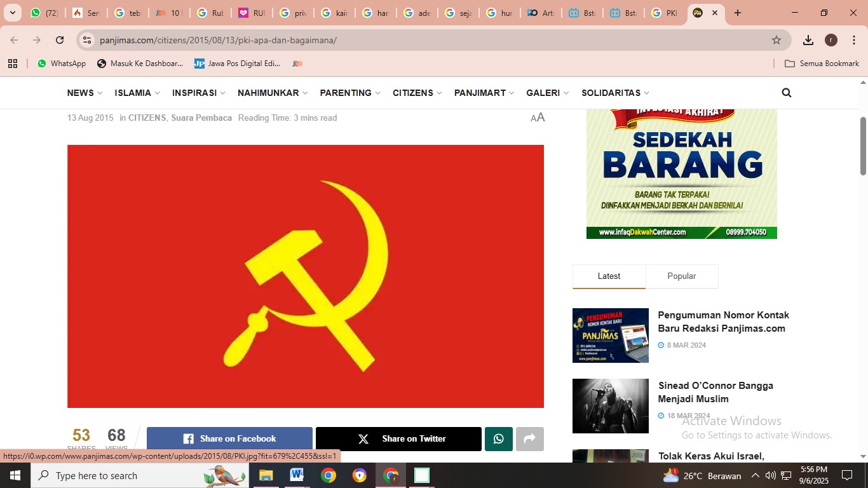Show hidden system tray icons
Screen dimensions: 868x488
[755, 475]
